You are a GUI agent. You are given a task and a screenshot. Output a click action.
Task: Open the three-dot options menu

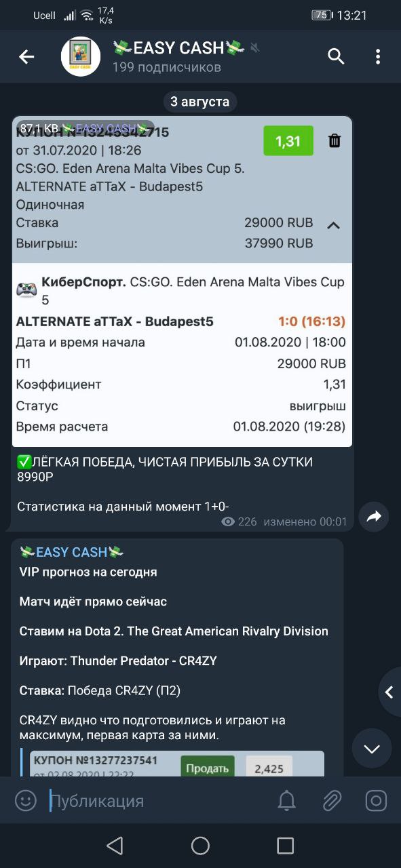pyautogui.click(x=378, y=56)
